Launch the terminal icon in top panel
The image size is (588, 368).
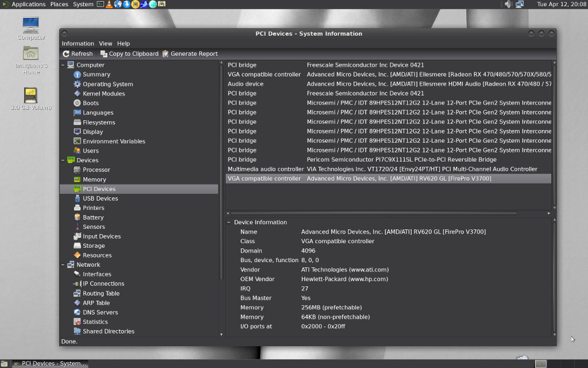click(100, 4)
